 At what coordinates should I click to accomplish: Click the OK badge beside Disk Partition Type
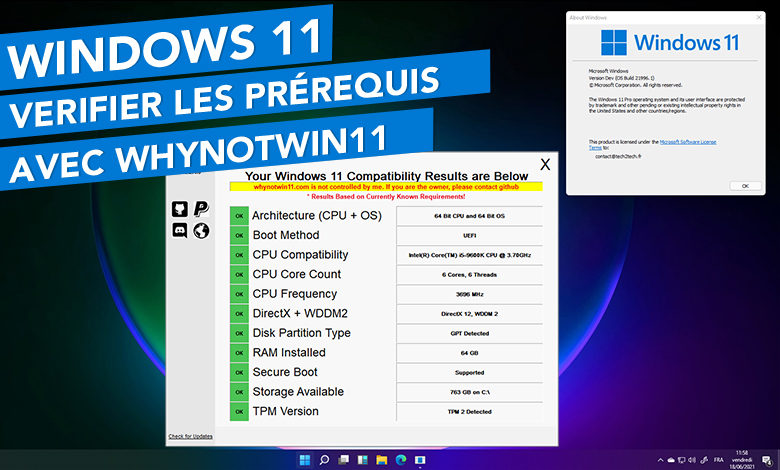point(239,333)
